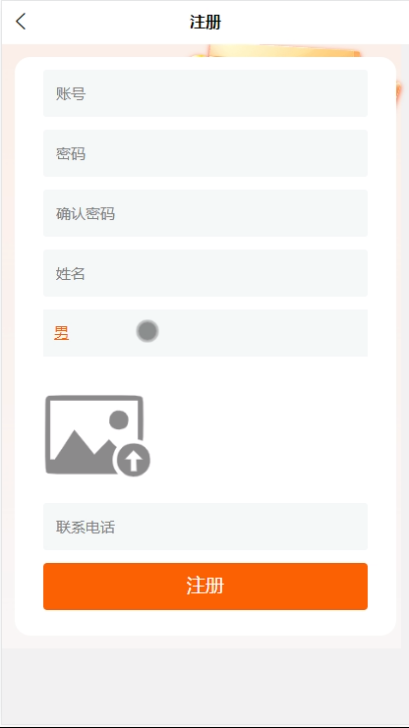
Task: Focus the 确认密码 confirm password field
Action: pyautogui.click(x=205, y=213)
